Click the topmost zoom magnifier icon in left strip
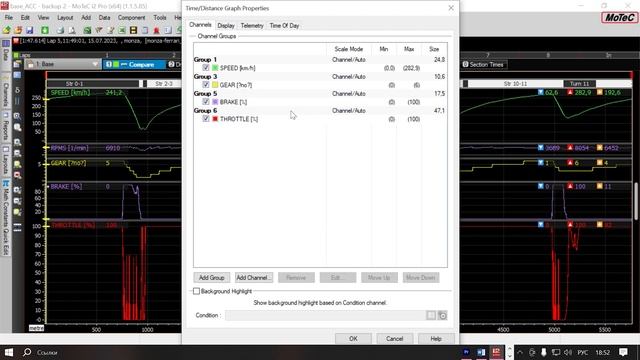 tap(17, 116)
